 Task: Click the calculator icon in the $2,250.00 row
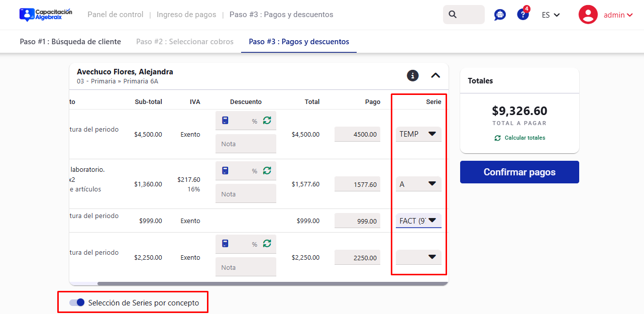coord(225,244)
